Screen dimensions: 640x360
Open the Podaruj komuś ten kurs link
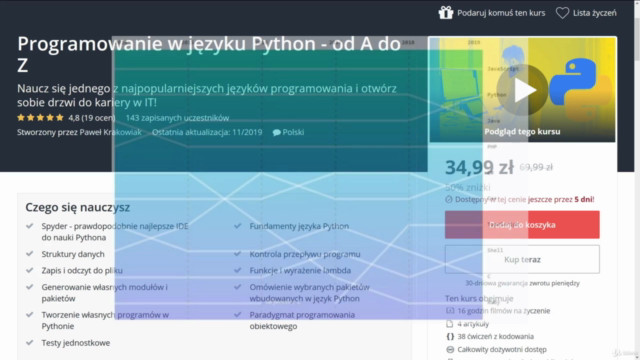[501, 13]
